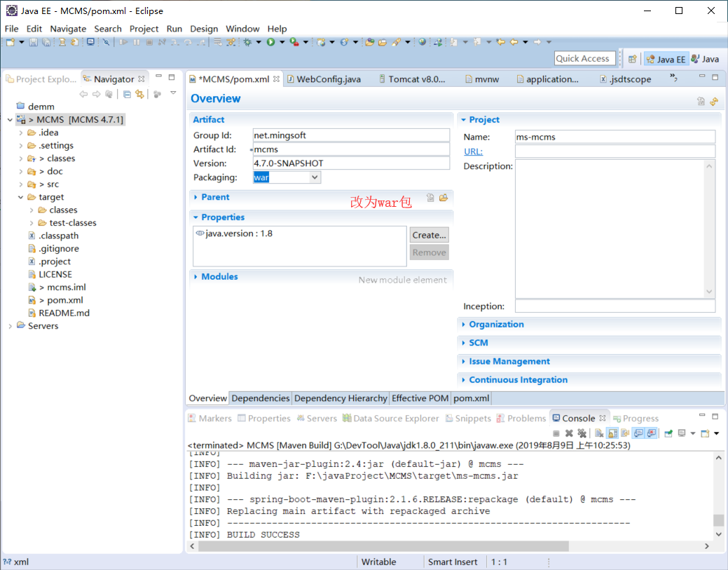Click the Open Type folder icon in toolbar
728x570 pixels.
click(370, 42)
